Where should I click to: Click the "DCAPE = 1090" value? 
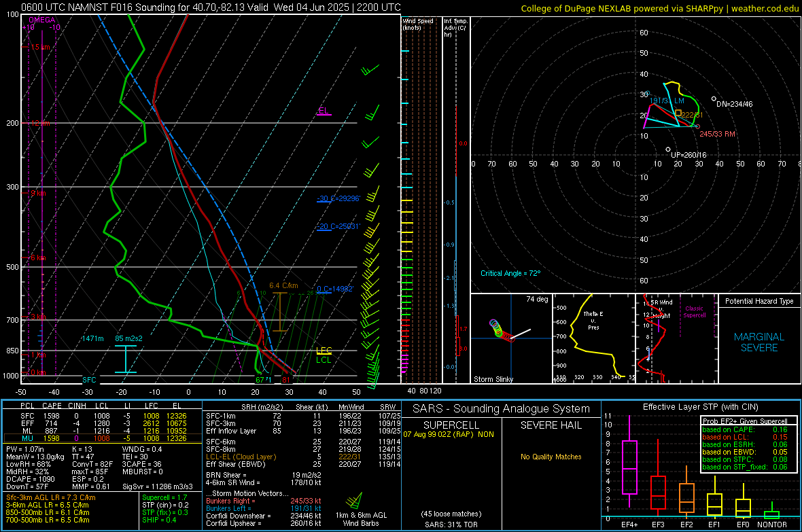30,479
